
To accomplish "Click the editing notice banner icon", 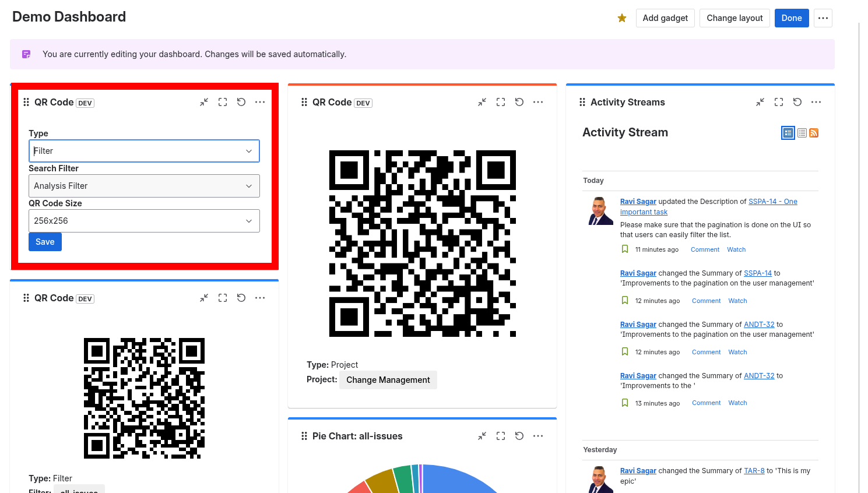I will 26,54.
